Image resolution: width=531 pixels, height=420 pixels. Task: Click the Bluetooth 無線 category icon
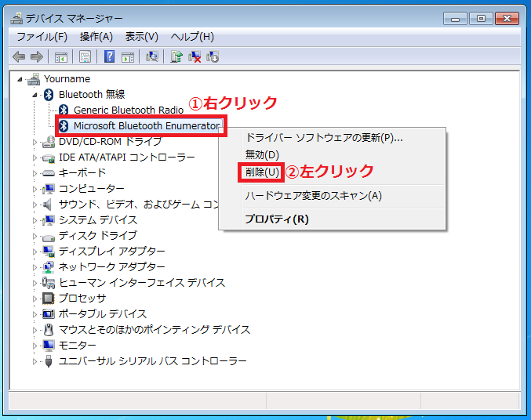click(x=49, y=95)
